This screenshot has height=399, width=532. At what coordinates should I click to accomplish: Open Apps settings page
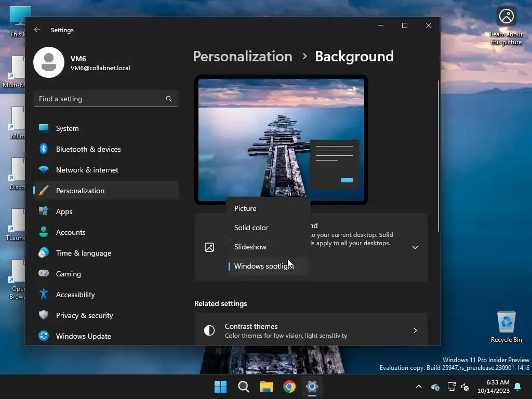click(x=106, y=211)
